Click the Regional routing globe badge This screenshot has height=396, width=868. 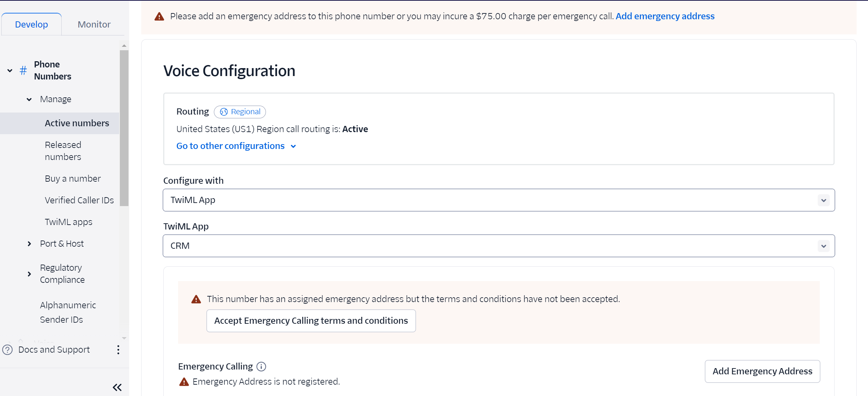(x=240, y=112)
